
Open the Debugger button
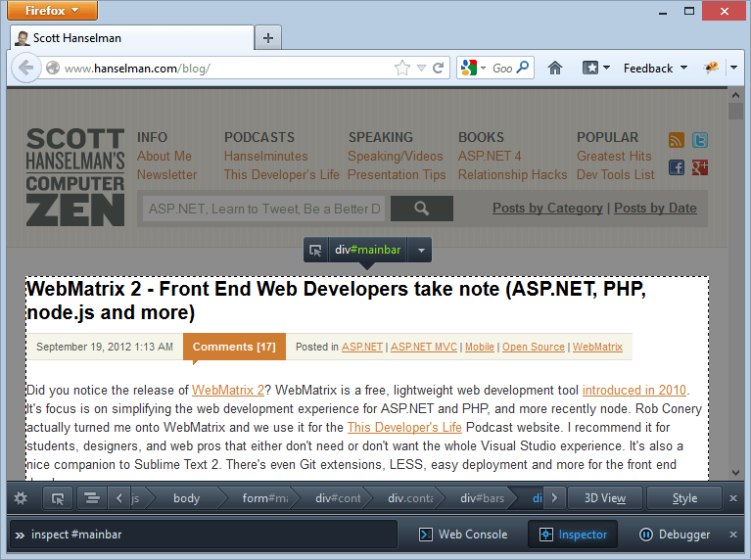[675, 535]
